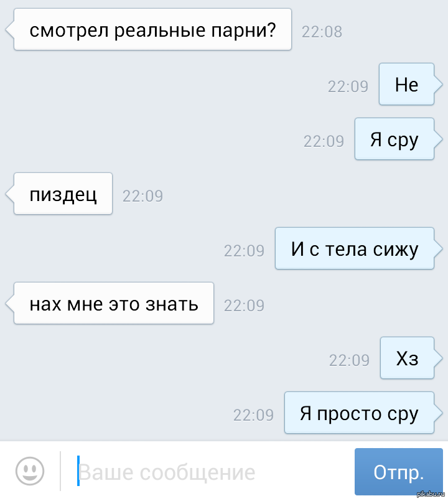This screenshot has height=501, width=448.
Task: Open the emoji smiley picker
Action: [30, 471]
